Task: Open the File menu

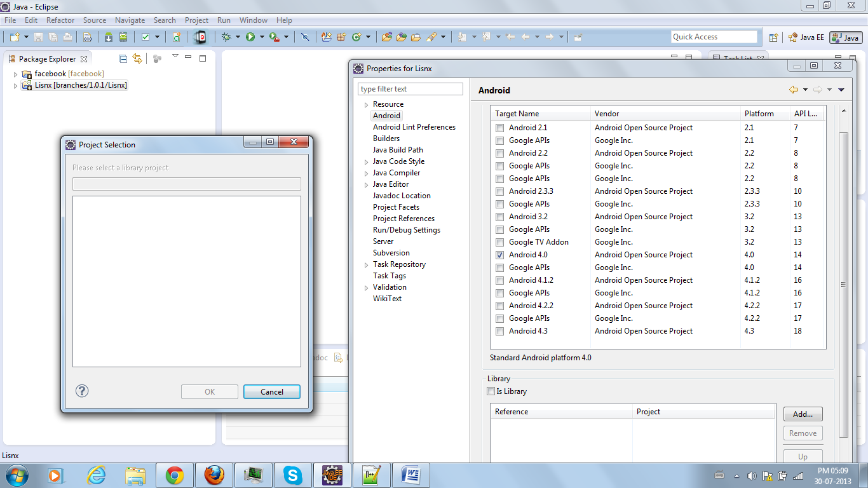Action: click(10, 20)
